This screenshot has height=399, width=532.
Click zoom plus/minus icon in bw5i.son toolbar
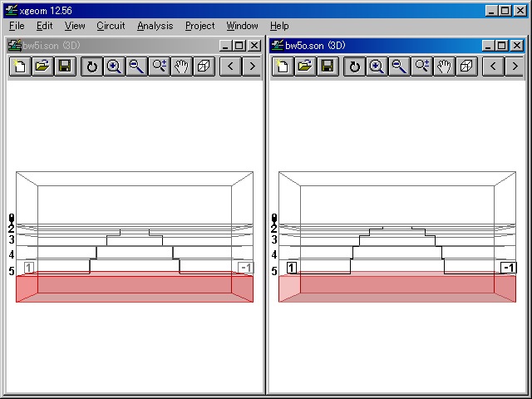point(159,66)
